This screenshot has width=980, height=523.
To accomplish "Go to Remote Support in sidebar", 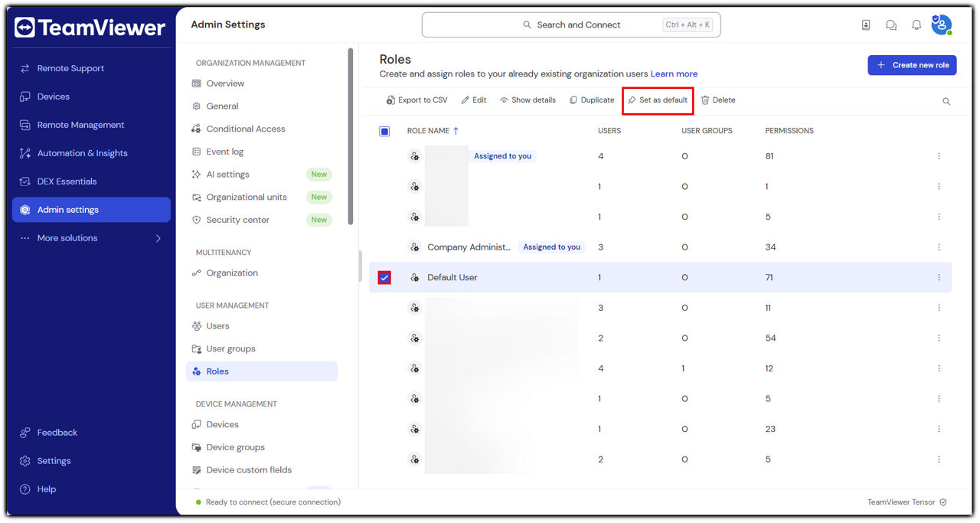I will point(70,68).
